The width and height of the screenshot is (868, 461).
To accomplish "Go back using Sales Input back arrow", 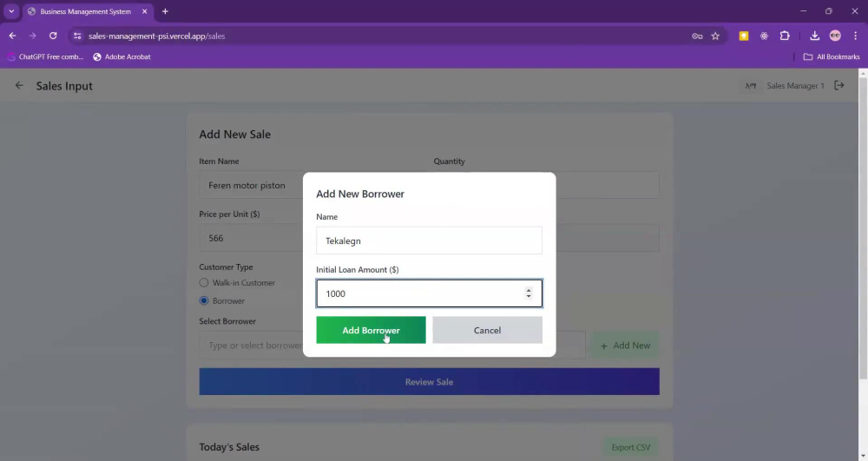I will pyautogui.click(x=19, y=85).
